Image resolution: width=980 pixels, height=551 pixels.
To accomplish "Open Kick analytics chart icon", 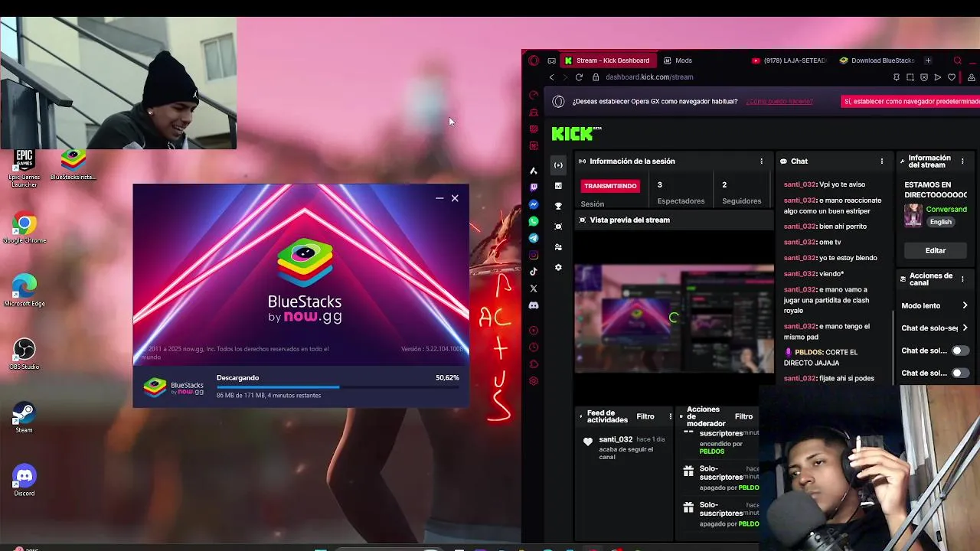I will [x=558, y=185].
